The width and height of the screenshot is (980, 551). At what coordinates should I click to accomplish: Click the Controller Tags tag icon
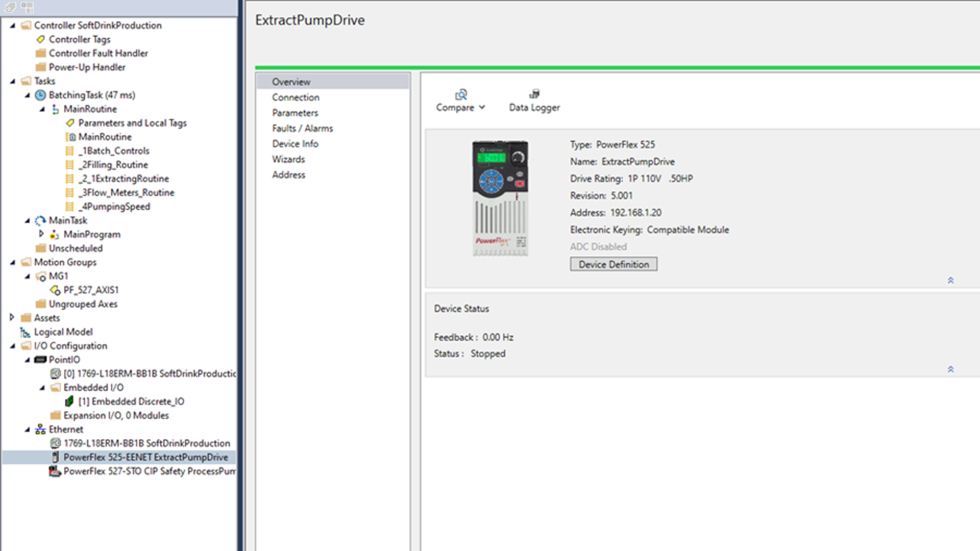coord(41,39)
